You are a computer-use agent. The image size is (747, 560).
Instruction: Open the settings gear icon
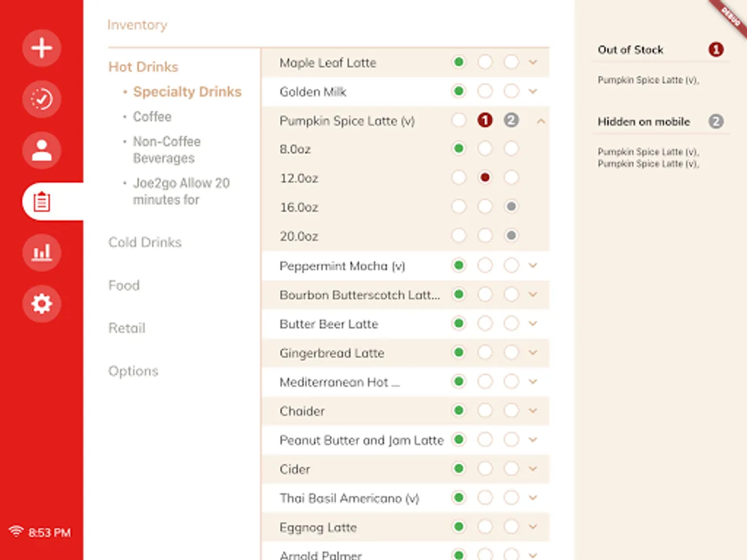42,304
